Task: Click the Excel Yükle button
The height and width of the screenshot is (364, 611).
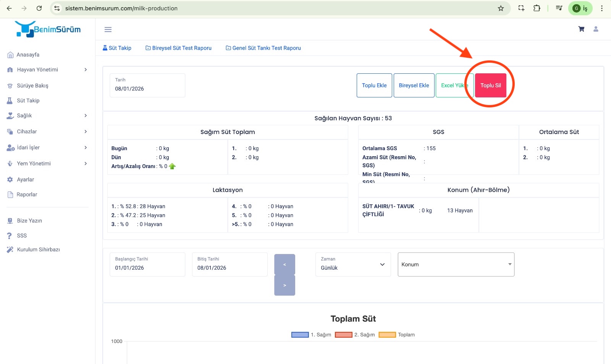Action: click(454, 85)
